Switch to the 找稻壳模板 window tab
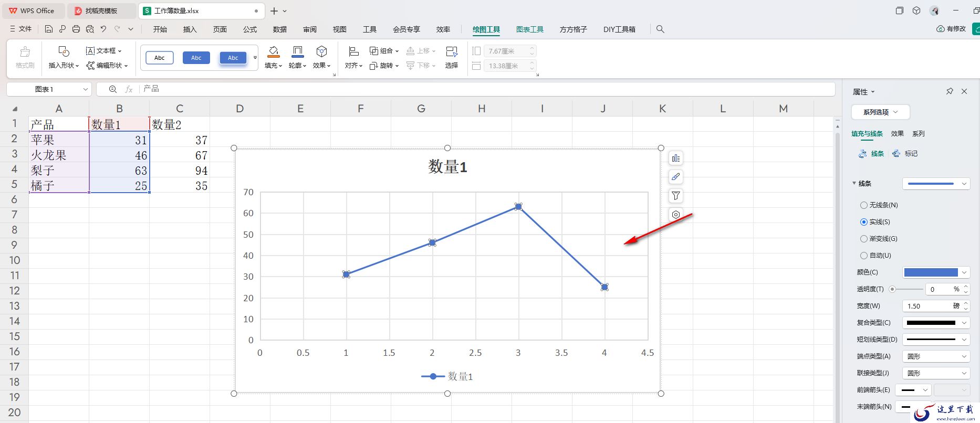This screenshot has height=423, width=980. 101,10
